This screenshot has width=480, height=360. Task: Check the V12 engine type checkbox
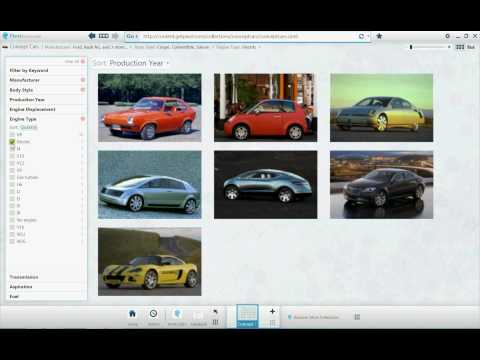click(x=12, y=163)
